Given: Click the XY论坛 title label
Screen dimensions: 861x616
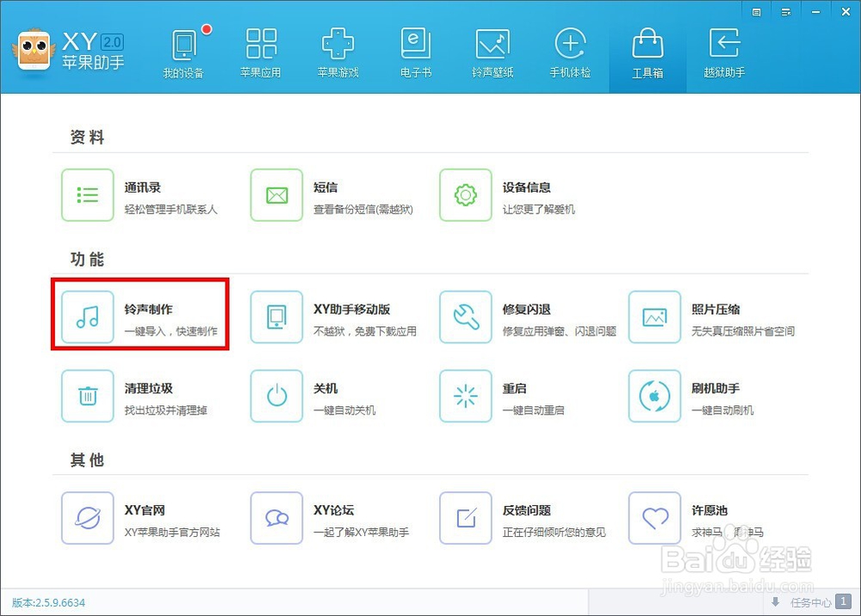Looking at the screenshot, I should click(x=333, y=510).
